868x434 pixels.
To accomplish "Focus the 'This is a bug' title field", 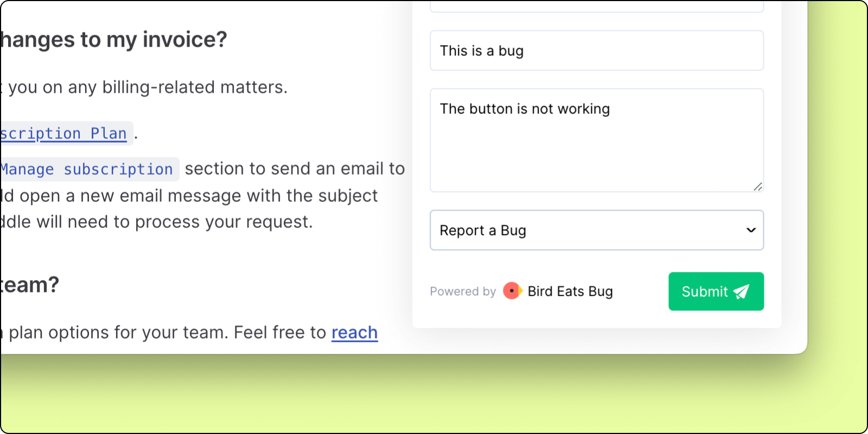I will (596, 50).
